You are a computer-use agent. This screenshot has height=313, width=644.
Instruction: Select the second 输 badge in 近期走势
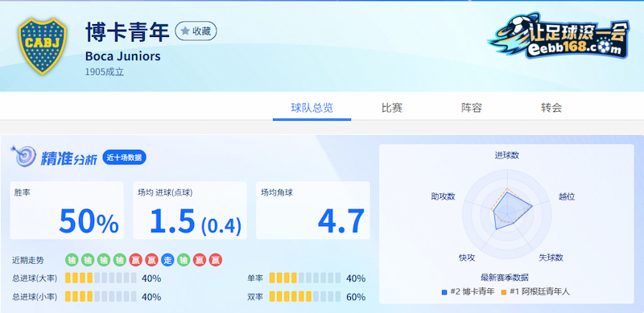coord(88,260)
